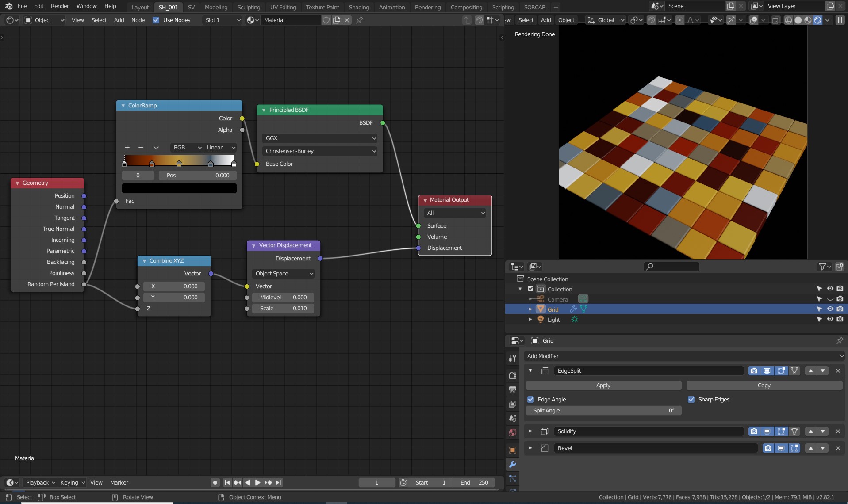Uncheck the Use Nodes checkbox
The width and height of the screenshot is (848, 504).
tap(156, 20)
